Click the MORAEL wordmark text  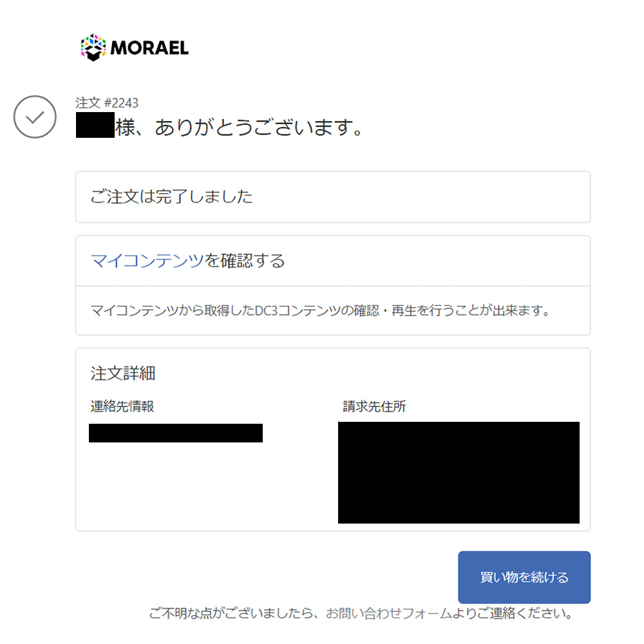pos(149,48)
